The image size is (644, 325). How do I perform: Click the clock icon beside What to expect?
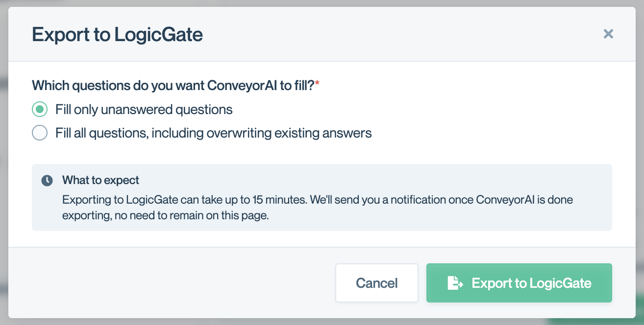point(47,181)
